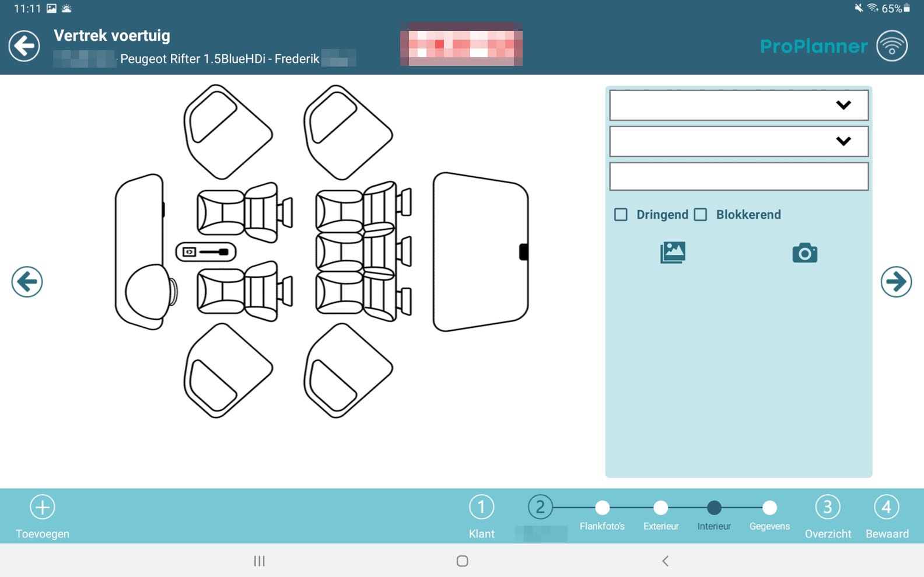924x577 pixels.
Task: Tap the back arrow beside Vertrek voertuig
Action: [x=24, y=46]
